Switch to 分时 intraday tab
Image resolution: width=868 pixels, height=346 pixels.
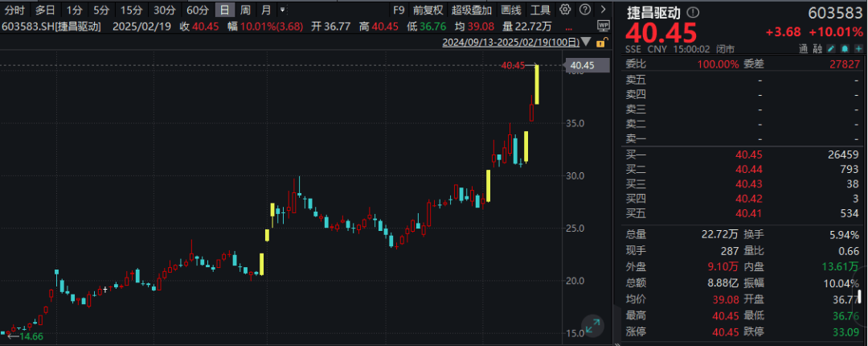pyautogui.click(x=15, y=10)
